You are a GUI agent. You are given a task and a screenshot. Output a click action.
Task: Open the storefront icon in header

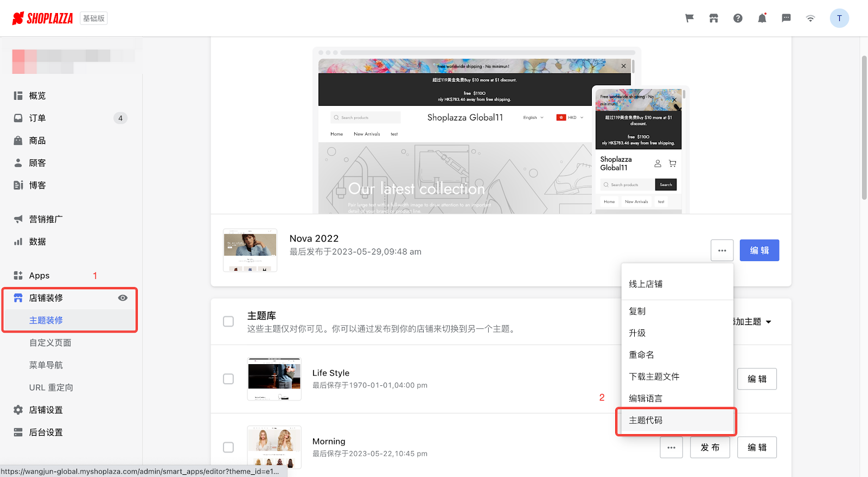(x=713, y=18)
